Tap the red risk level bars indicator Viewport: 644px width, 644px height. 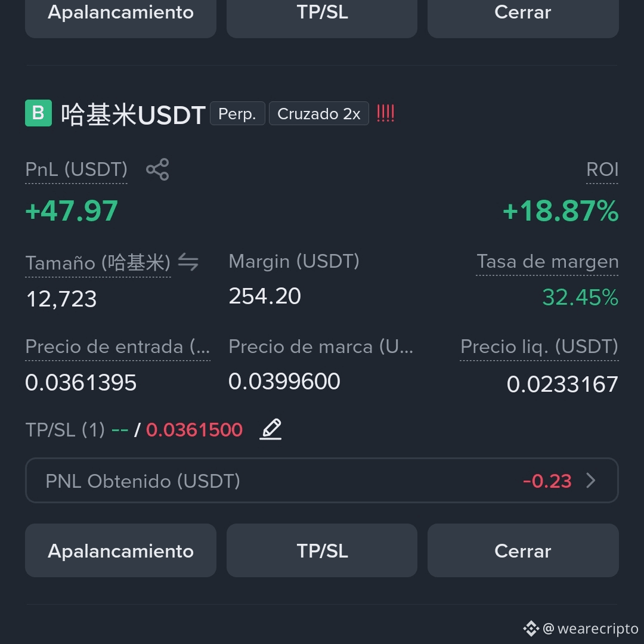tap(385, 113)
